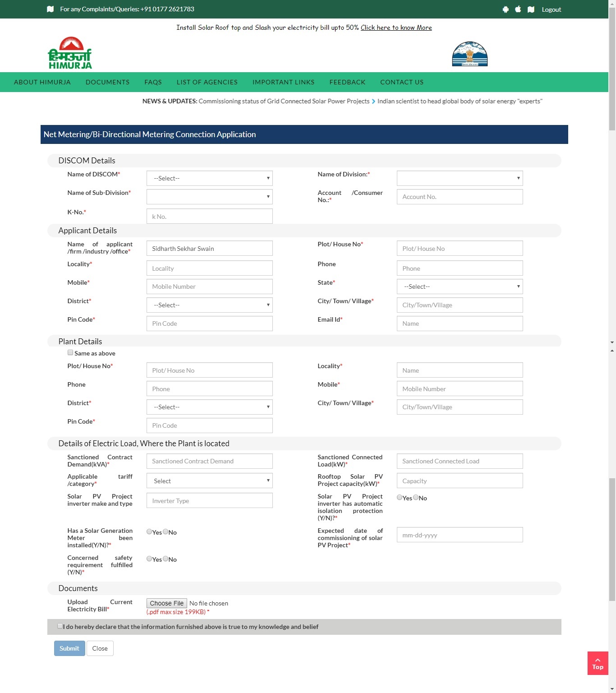Open Plant Details District dropdown
This screenshot has width=616, height=693.
pyautogui.click(x=210, y=407)
